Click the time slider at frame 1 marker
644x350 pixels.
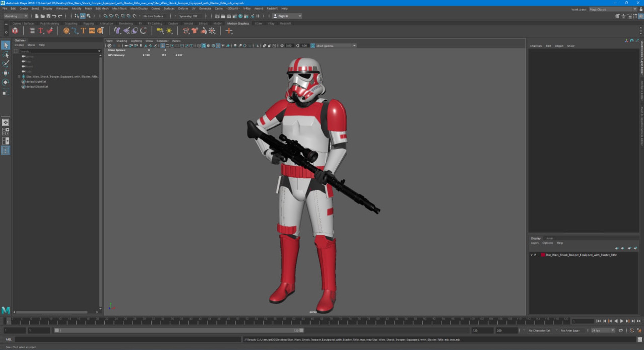8,322
